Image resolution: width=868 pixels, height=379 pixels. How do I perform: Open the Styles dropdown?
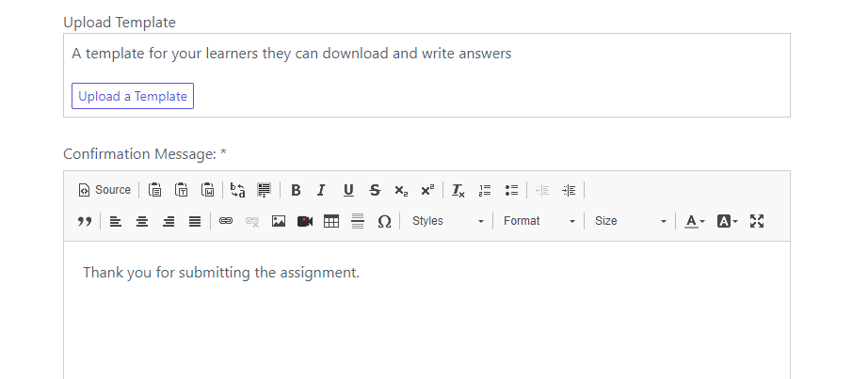pyautogui.click(x=447, y=221)
